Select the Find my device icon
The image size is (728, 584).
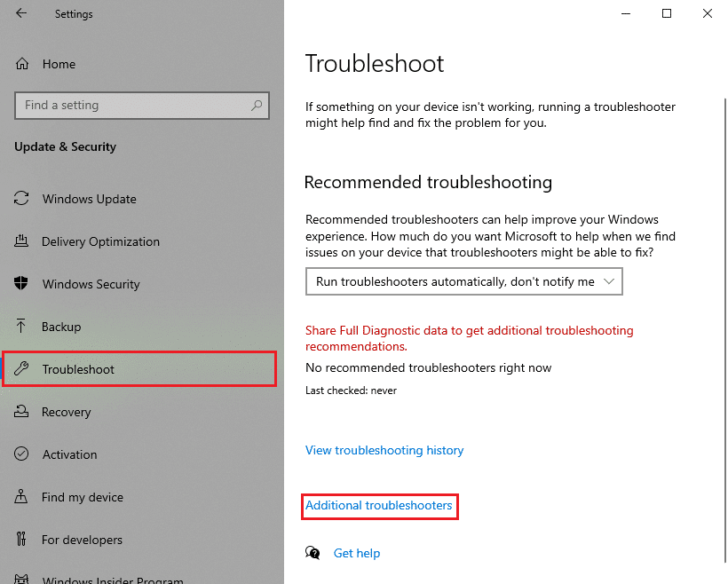[22, 497]
